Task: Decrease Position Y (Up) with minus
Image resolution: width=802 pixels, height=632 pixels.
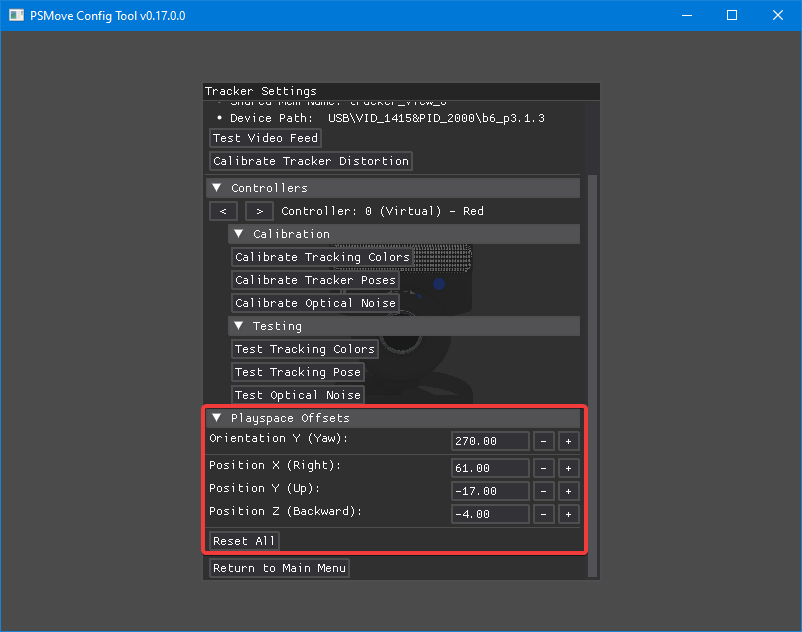Action: point(544,491)
